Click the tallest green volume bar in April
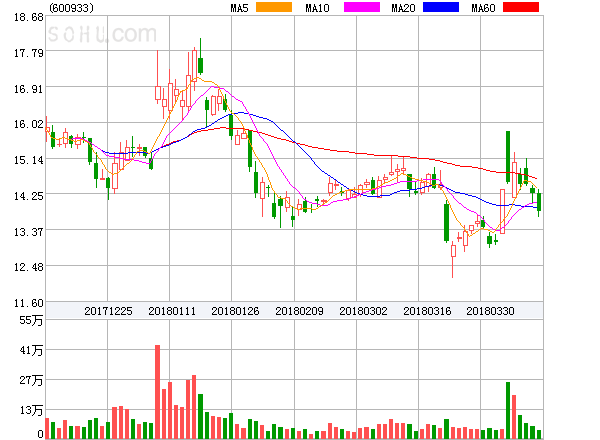Viewport: 600px width, 440px height. 508,410
